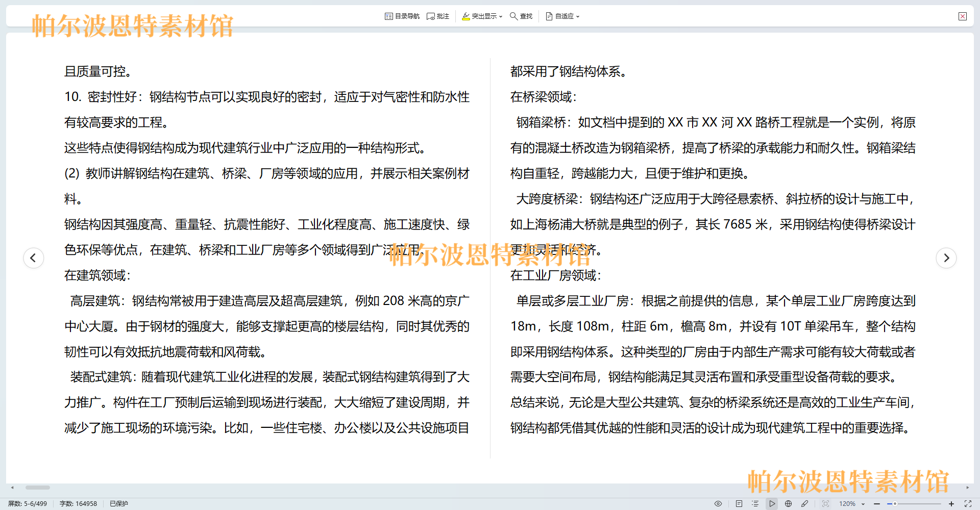Switch to outline view
Viewport: 980px width, 510px height.
point(755,503)
